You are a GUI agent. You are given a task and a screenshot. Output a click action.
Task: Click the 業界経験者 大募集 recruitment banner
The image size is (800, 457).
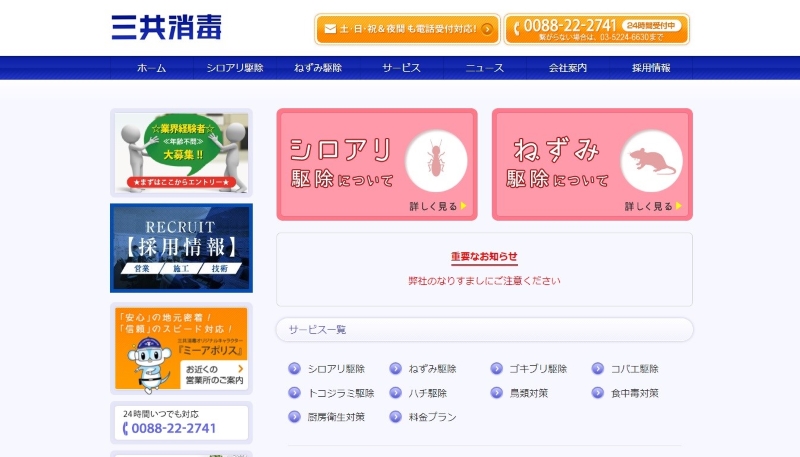[x=182, y=153]
